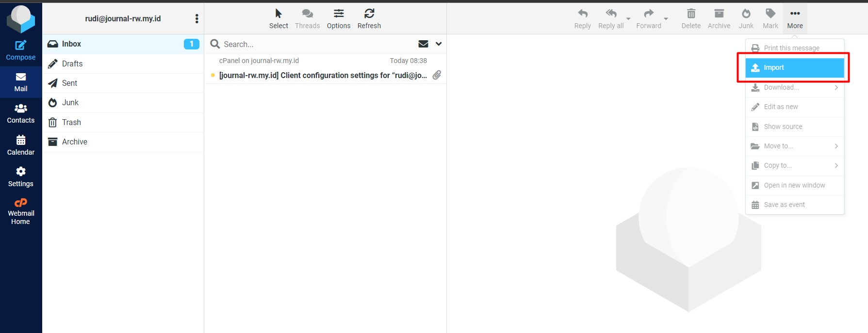This screenshot has width=868, height=333.
Task: Expand the Move to submenu
Action: tap(794, 146)
